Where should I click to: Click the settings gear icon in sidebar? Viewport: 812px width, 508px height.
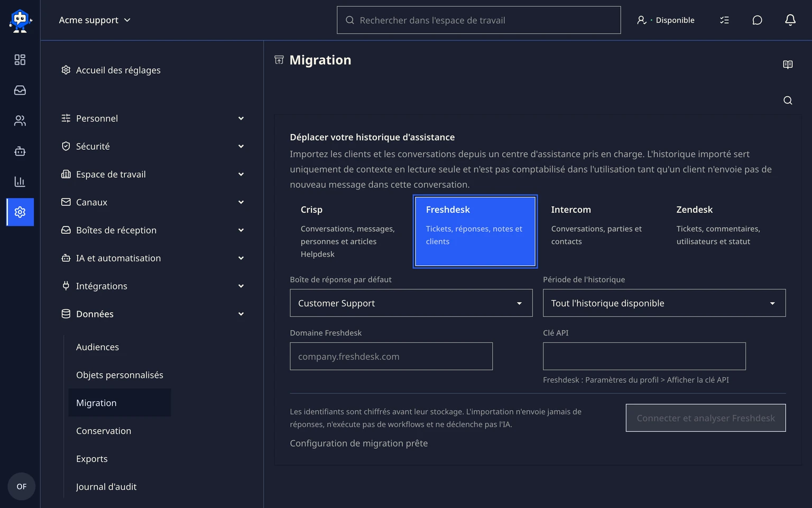20,212
